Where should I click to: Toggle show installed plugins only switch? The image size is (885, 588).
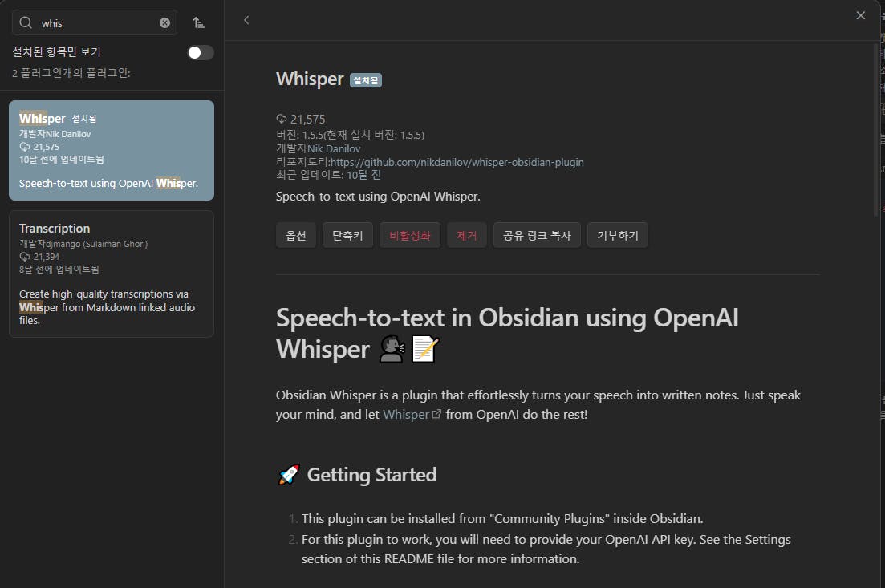(201, 52)
